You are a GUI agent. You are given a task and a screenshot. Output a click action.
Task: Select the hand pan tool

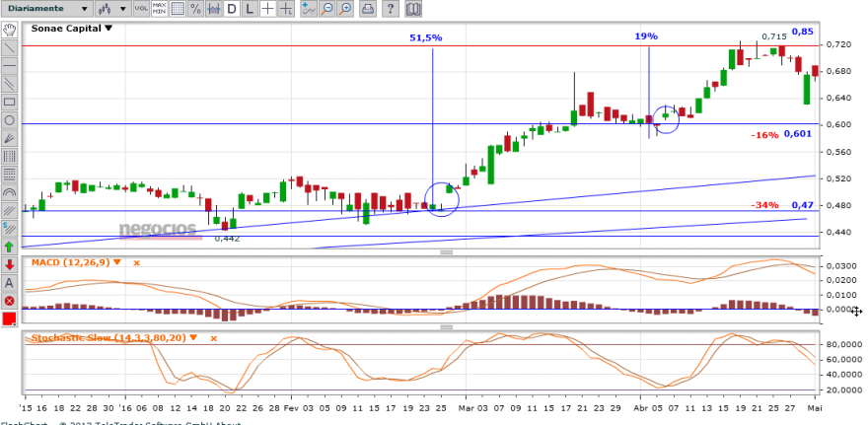(x=10, y=29)
